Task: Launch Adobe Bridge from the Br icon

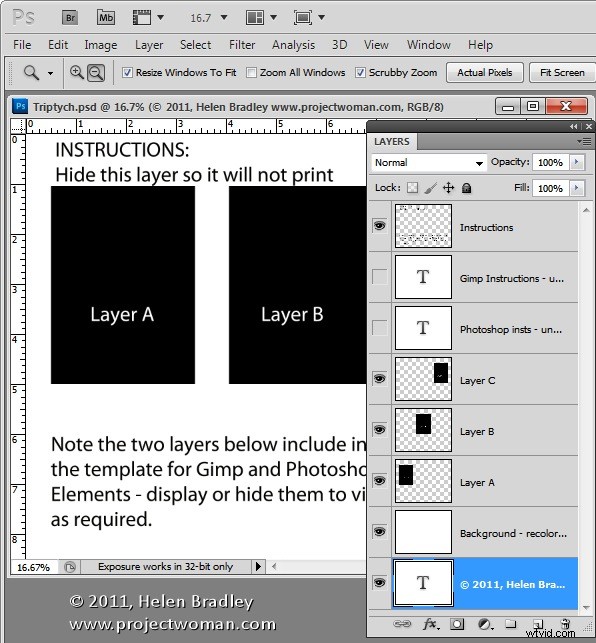Action: (70, 18)
